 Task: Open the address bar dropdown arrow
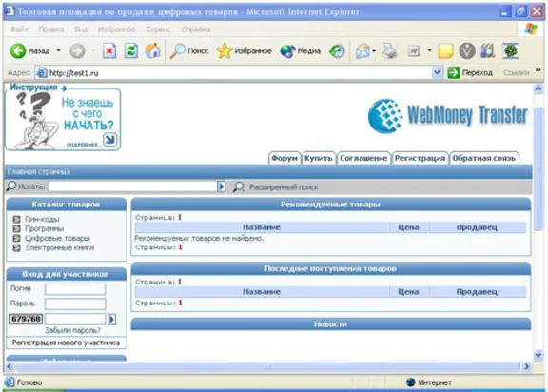[437, 72]
